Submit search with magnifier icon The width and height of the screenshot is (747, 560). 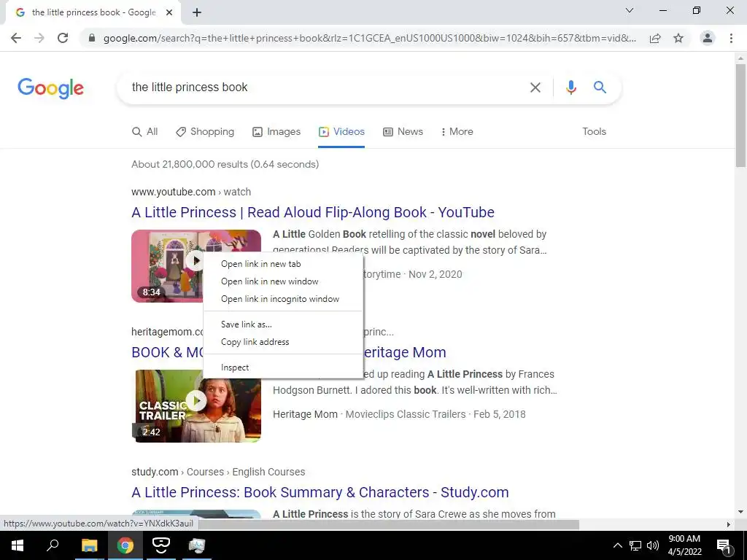point(600,87)
